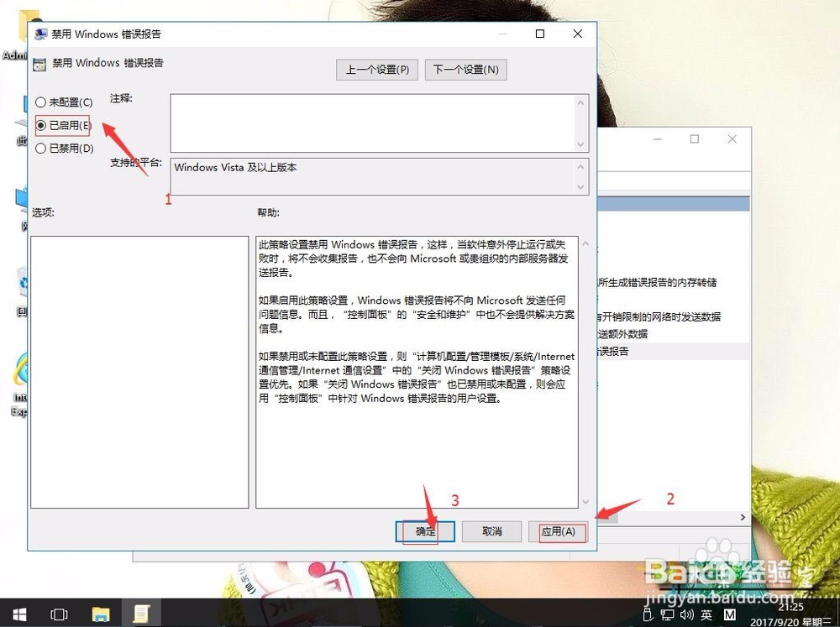Viewport: 840px width, 627px height.
Task: Click the policy editor taskbar icon
Action: click(x=141, y=614)
